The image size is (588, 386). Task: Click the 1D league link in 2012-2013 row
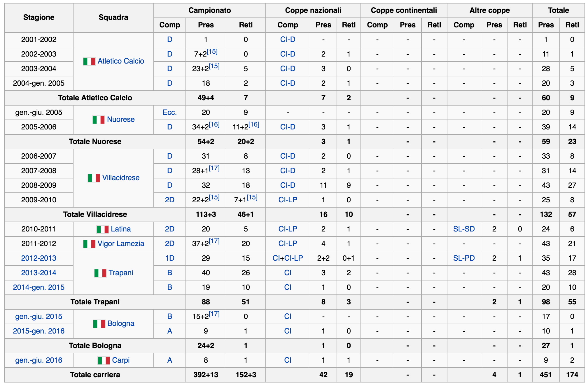(170, 258)
